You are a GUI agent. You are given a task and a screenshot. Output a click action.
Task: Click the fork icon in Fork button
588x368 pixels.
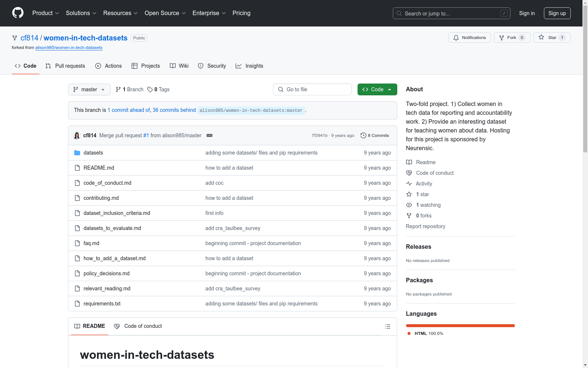pos(502,38)
